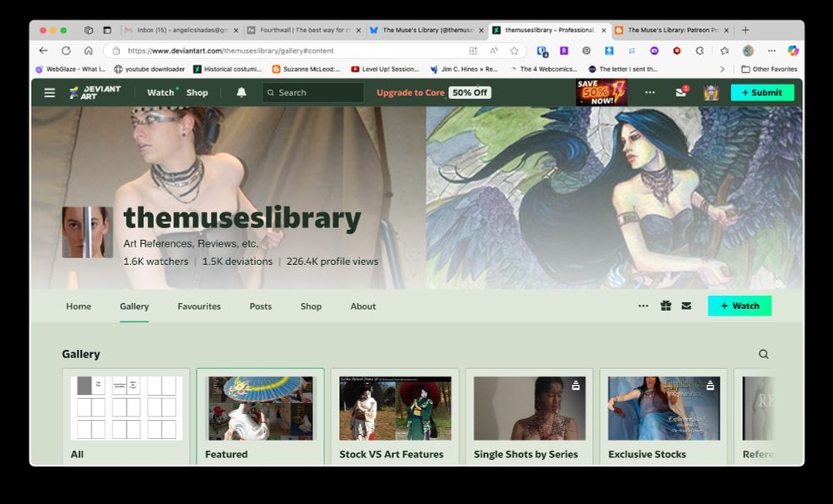Open the youtube downloader bookmark

tap(150, 69)
